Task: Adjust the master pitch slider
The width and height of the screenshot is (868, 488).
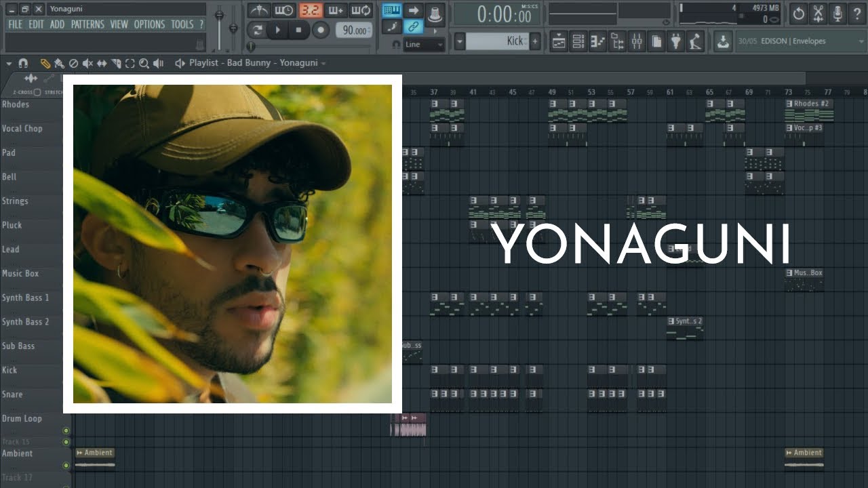Action: [x=234, y=27]
